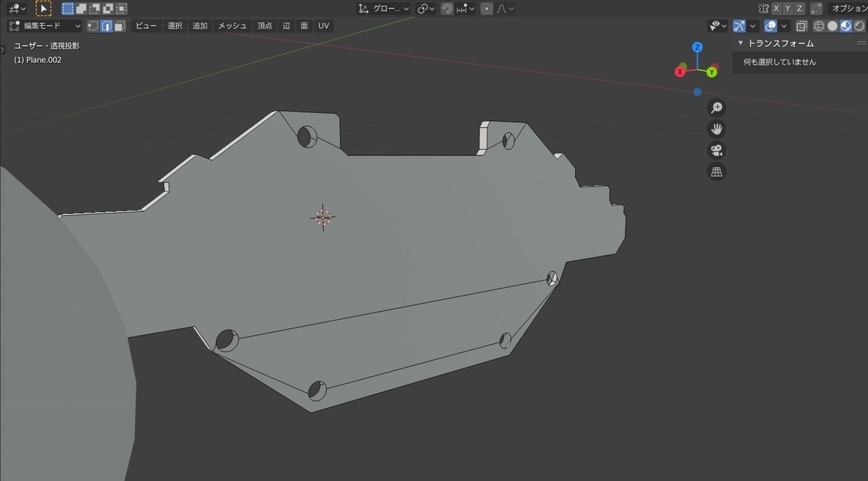This screenshot has height=481, width=868.
Task: Click the (1) Plane.002 object label
Action: click(x=38, y=60)
